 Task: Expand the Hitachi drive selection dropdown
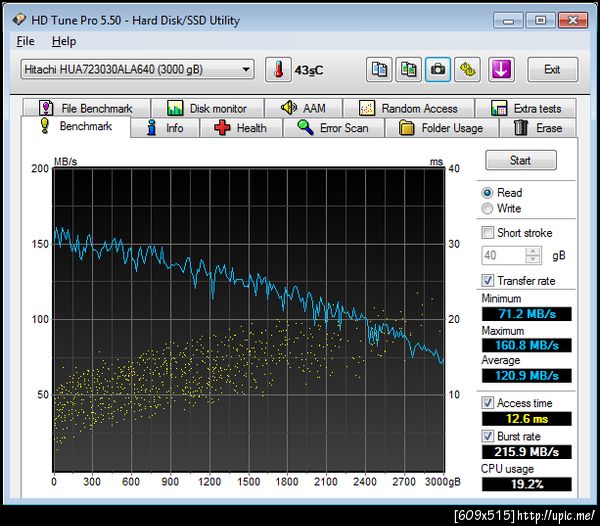click(x=247, y=69)
